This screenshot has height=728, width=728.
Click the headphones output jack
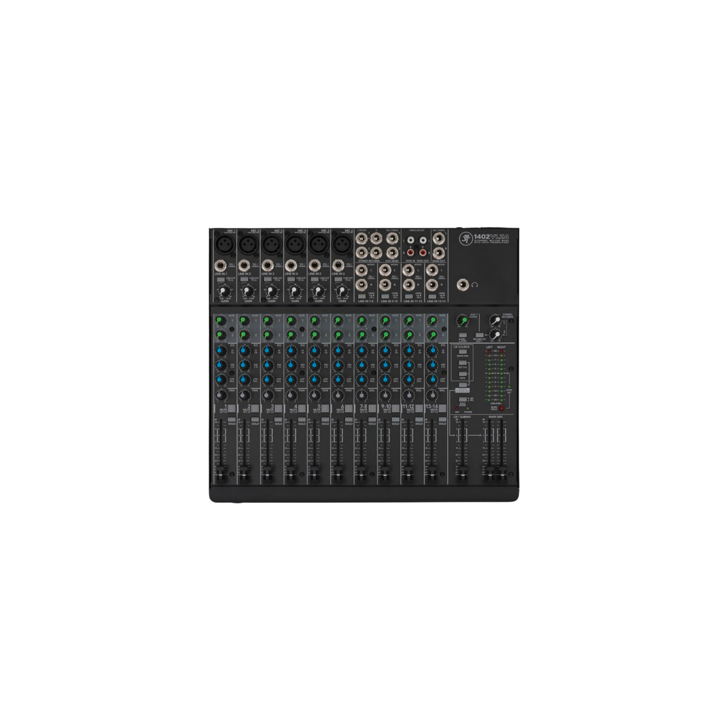pyautogui.click(x=463, y=286)
